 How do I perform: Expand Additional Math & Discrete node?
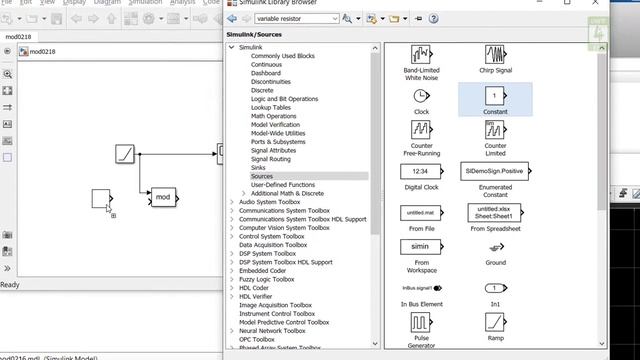pyautogui.click(x=244, y=193)
